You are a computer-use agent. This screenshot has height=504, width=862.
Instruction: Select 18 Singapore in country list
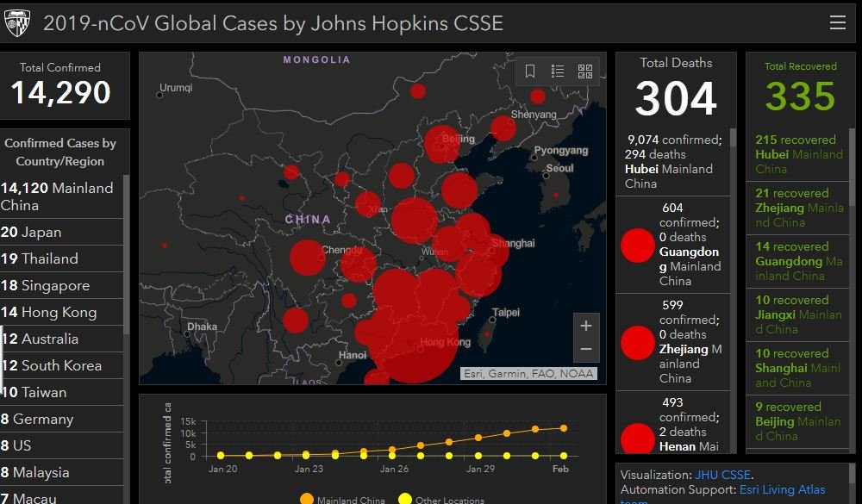(x=61, y=285)
